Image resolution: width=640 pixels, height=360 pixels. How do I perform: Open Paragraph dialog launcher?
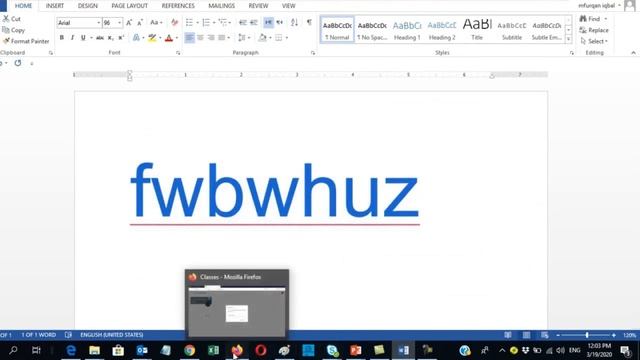pyautogui.click(x=313, y=53)
